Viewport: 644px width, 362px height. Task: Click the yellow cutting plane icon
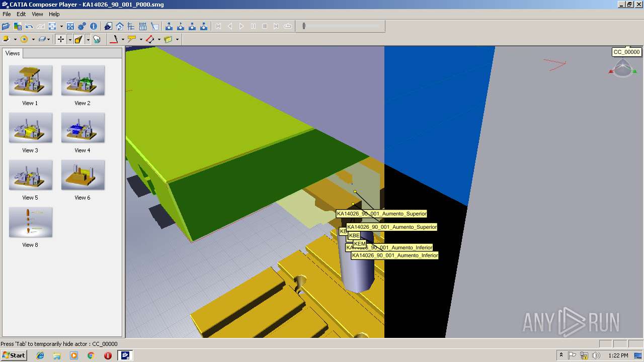point(168,39)
